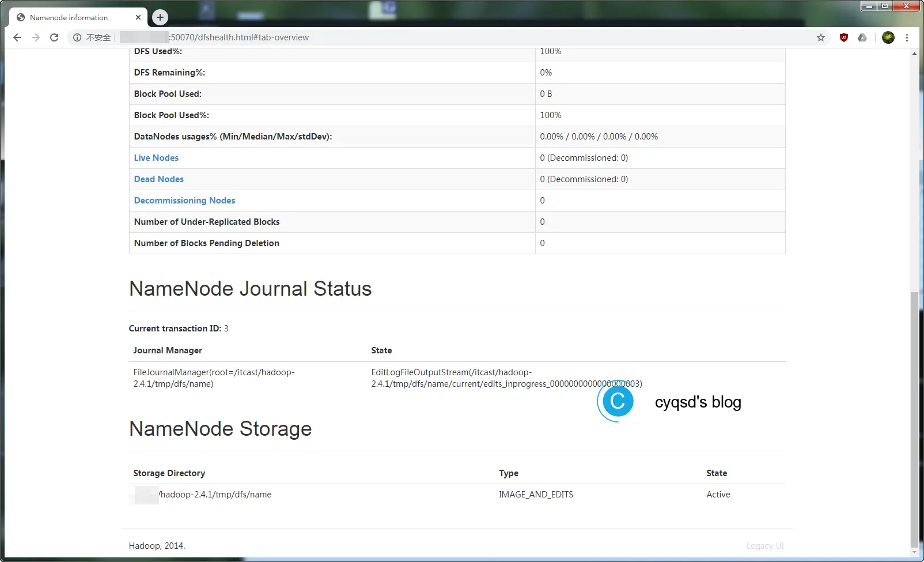Click the 'Current transaction ID:' label

click(x=175, y=329)
